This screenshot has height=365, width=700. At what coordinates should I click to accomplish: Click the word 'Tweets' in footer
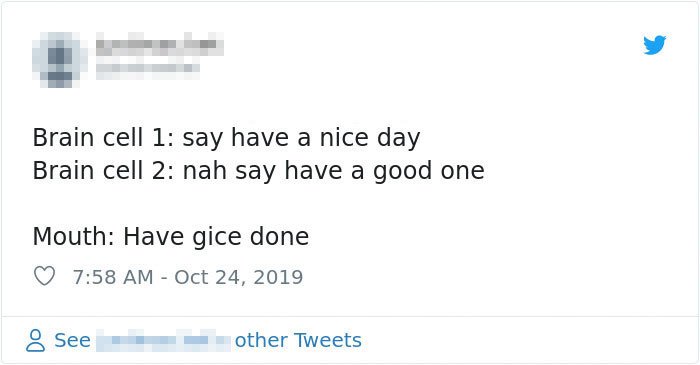tap(328, 340)
